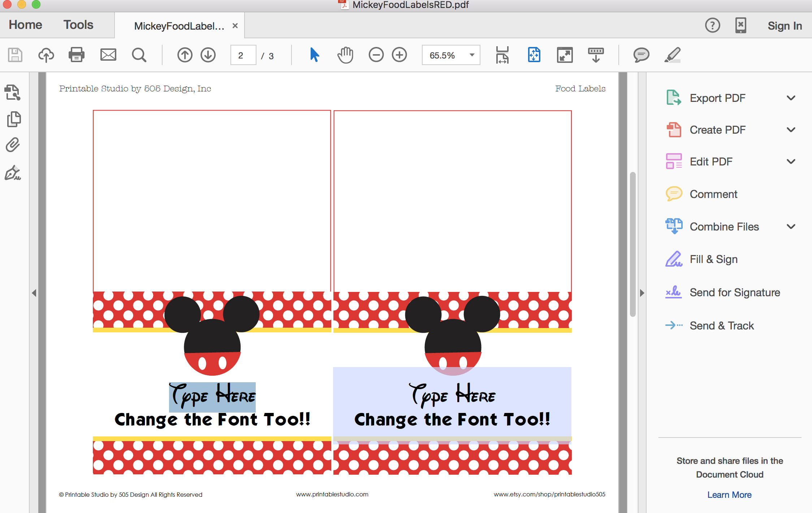Open the Fill & Sign tool
Screen dimensions: 812x513
[x=713, y=259]
